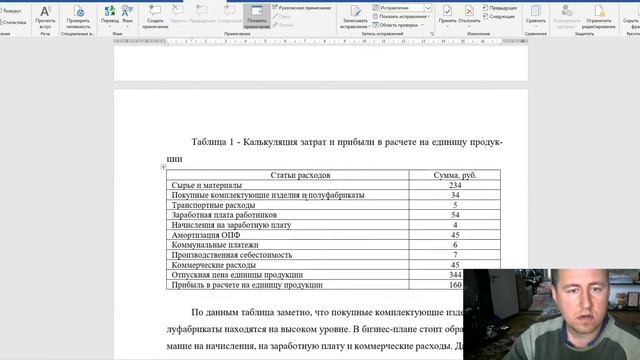Click the ink comment Ластик eraser
640x360 pixels.
pyautogui.click(x=283, y=25)
